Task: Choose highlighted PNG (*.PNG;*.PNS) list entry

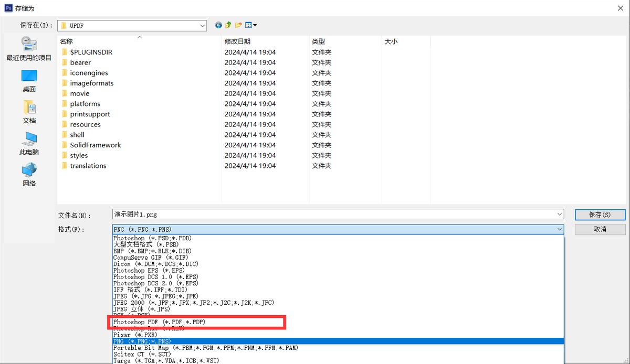Action: coord(338,341)
